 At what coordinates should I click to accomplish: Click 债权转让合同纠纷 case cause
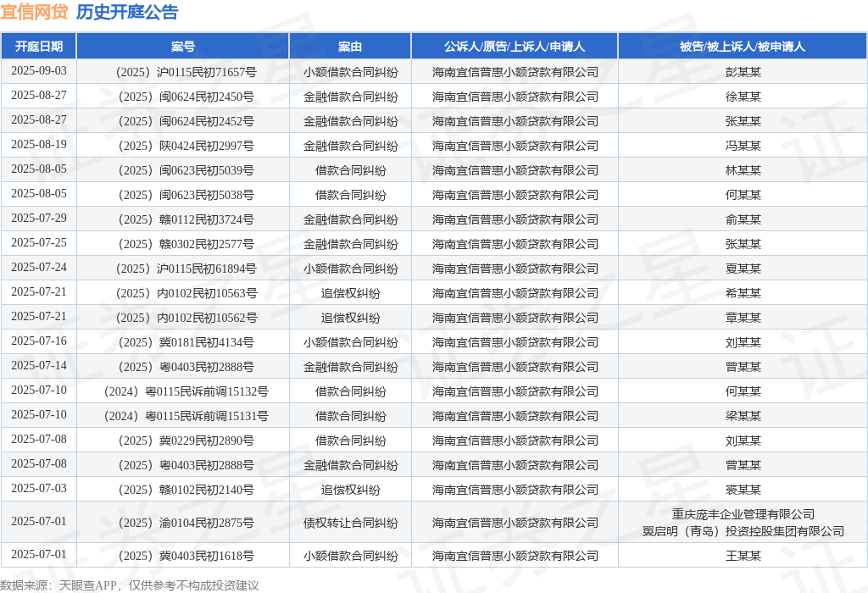pos(350,523)
